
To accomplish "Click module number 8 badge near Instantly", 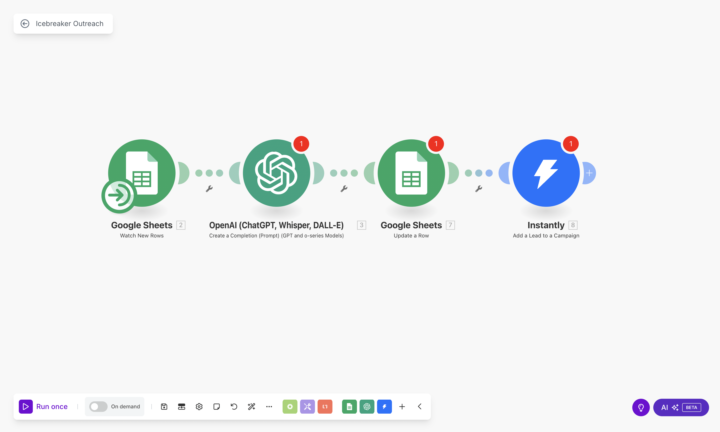I will point(573,225).
